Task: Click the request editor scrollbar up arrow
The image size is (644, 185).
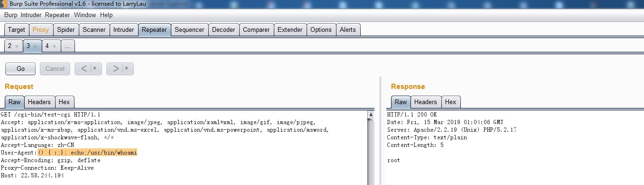Action: pyautogui.click(x=371, y=115)
